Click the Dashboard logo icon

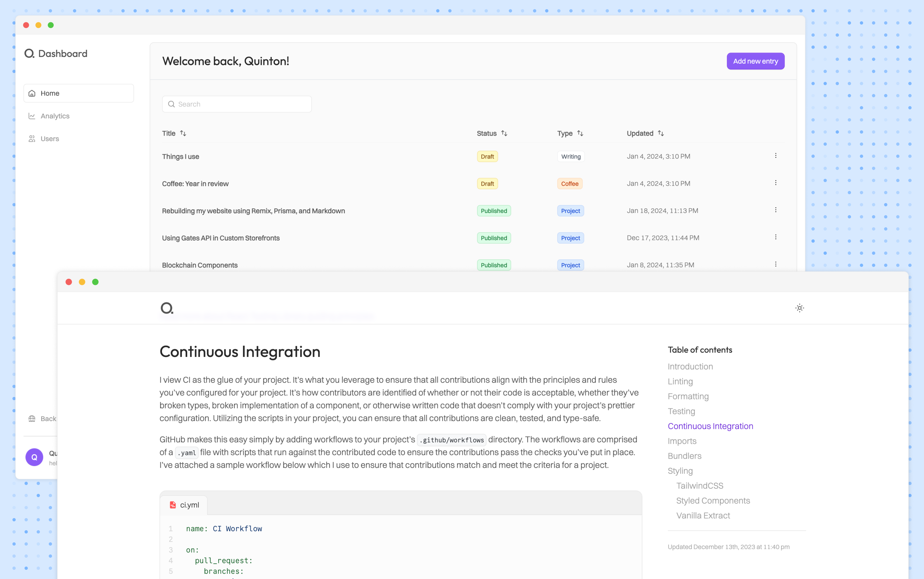click(29, 53)
